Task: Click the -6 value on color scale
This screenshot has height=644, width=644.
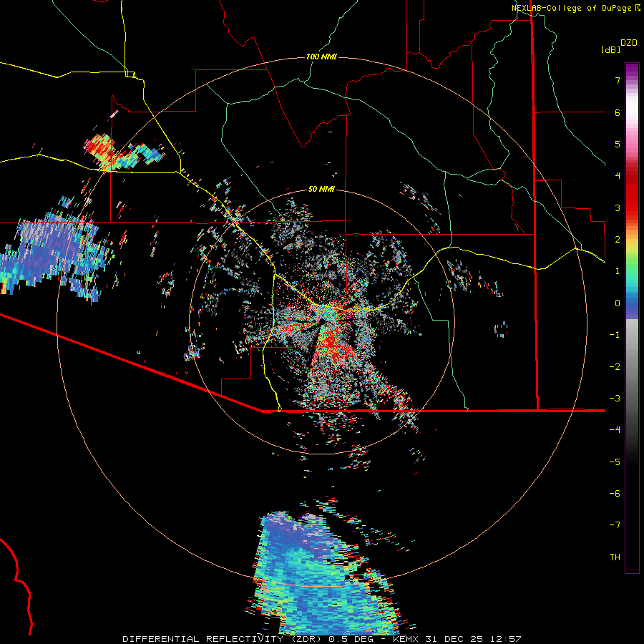Action: click(x=615, y=494)
